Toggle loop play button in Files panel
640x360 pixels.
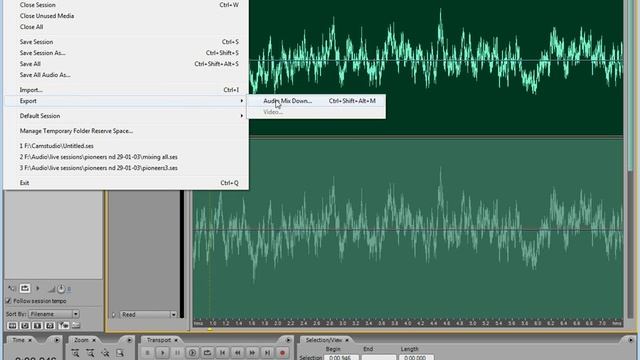25,289
